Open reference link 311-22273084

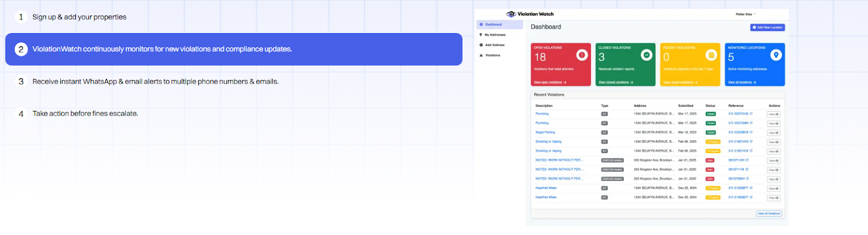738,123
